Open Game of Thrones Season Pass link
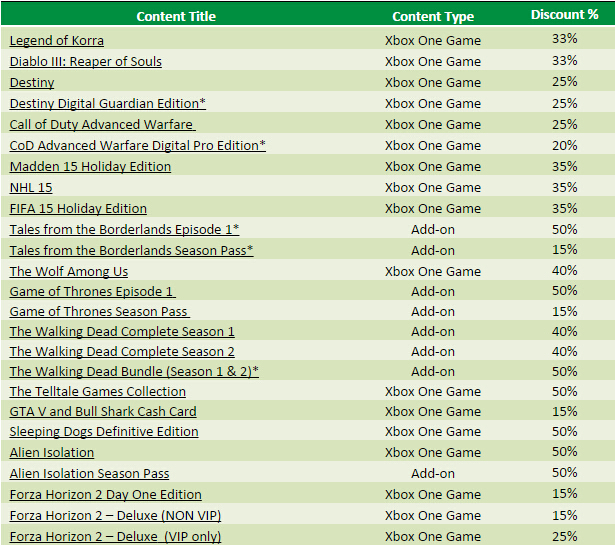This screenshot has height=545, width=615. [x=100, y=312]
